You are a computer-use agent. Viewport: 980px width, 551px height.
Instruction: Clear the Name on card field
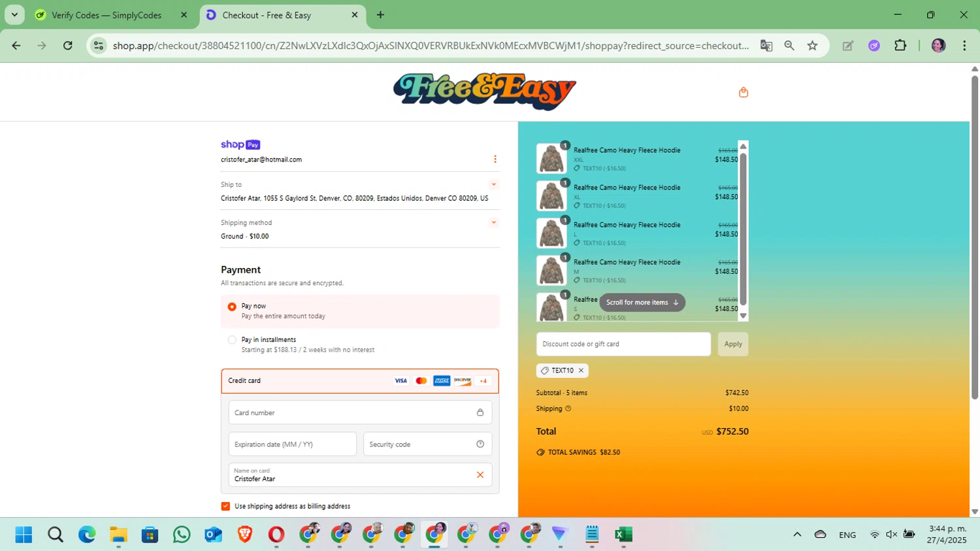pos(480,475)
